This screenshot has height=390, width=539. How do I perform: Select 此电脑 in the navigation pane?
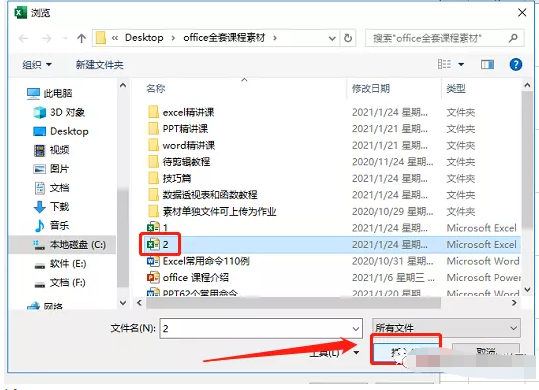coord(50,93)
